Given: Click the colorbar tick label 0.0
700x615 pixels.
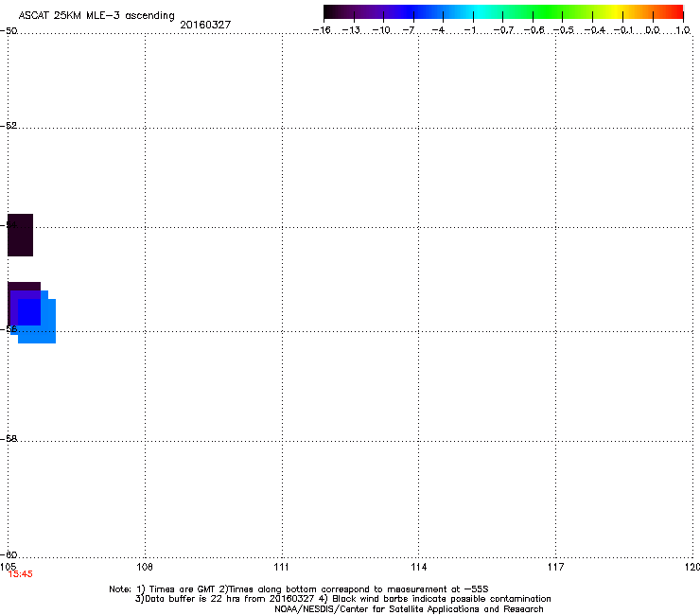Looking at the screenshot, I should (653, 30).
